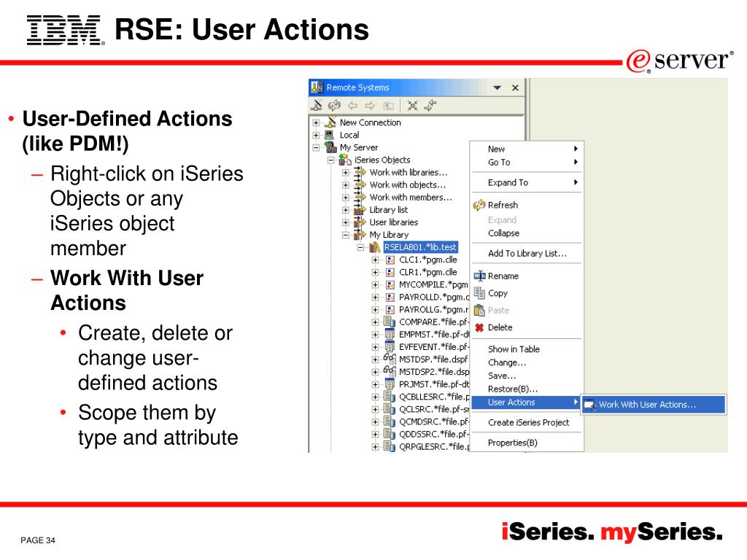Open the Remote Systems view menu arrow
Viewport: 747px width, 560px height.
pos(498,87)
